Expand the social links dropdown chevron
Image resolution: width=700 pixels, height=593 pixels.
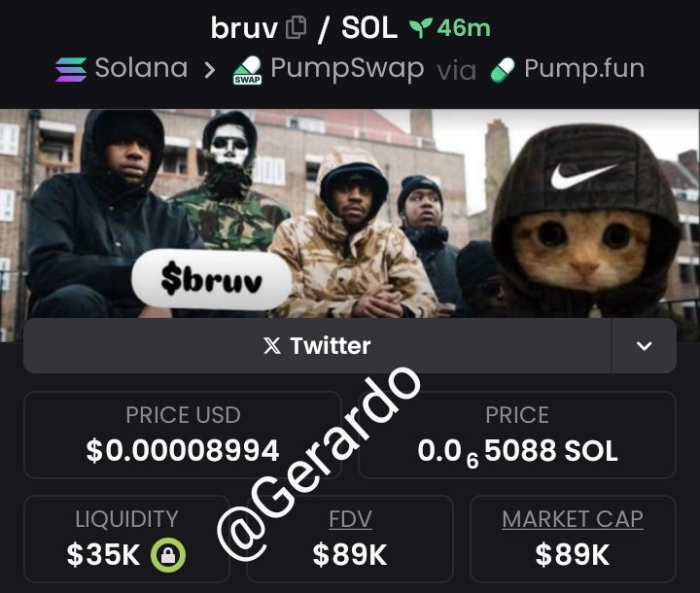coord(644,346)
